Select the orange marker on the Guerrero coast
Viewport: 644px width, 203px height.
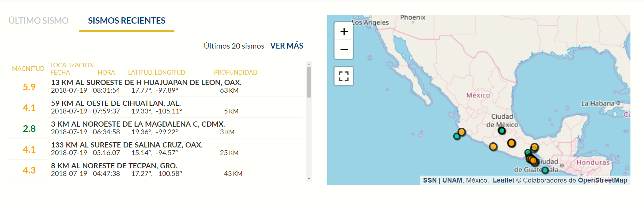pos(493,146)
